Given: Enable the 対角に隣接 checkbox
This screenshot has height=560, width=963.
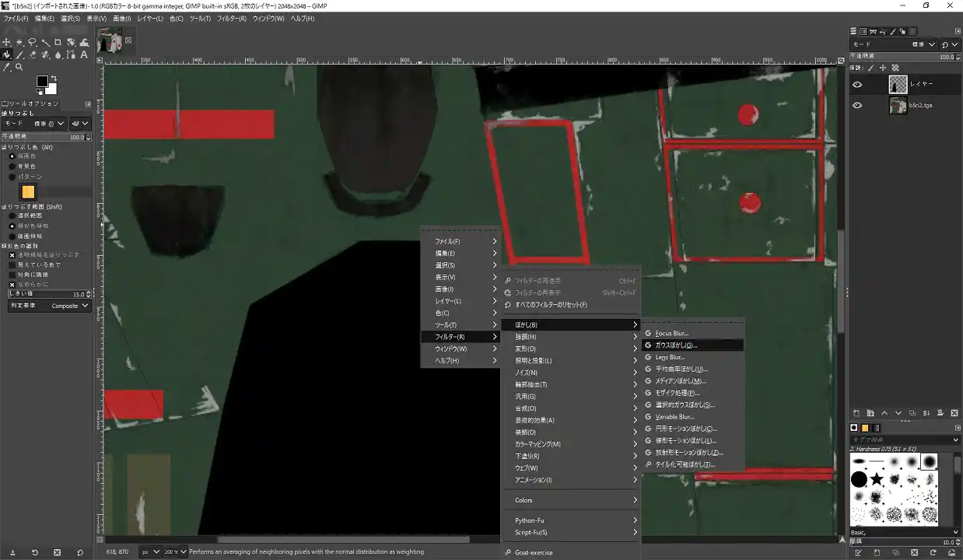Looking at the screenshot, I should point(12,275).
